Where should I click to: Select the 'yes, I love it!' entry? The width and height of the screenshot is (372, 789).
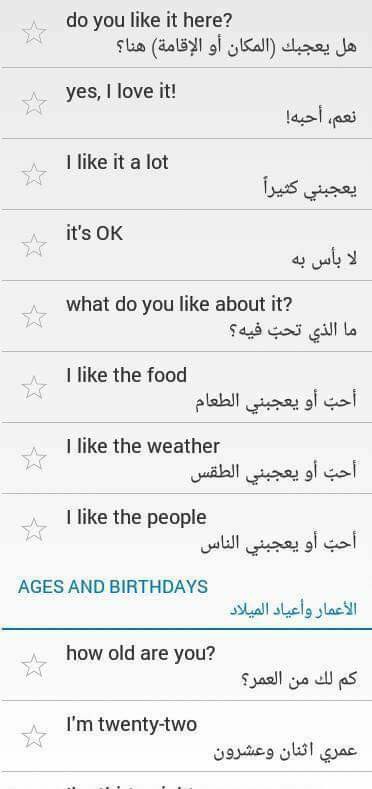click(x=186, y=104)
